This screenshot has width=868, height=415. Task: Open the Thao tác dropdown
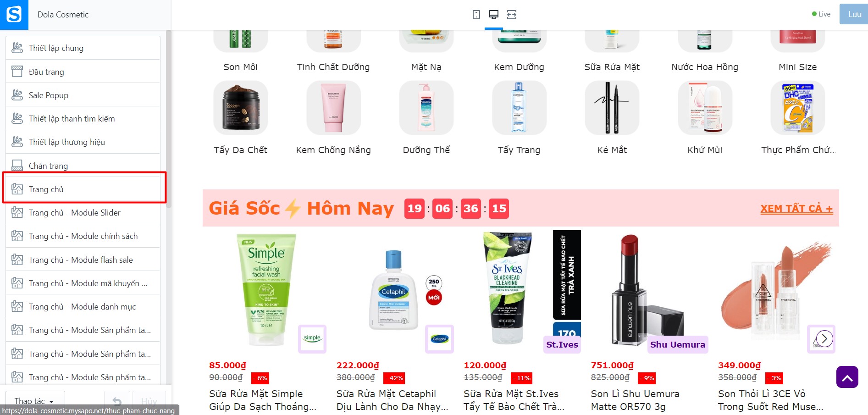[35, 401]
